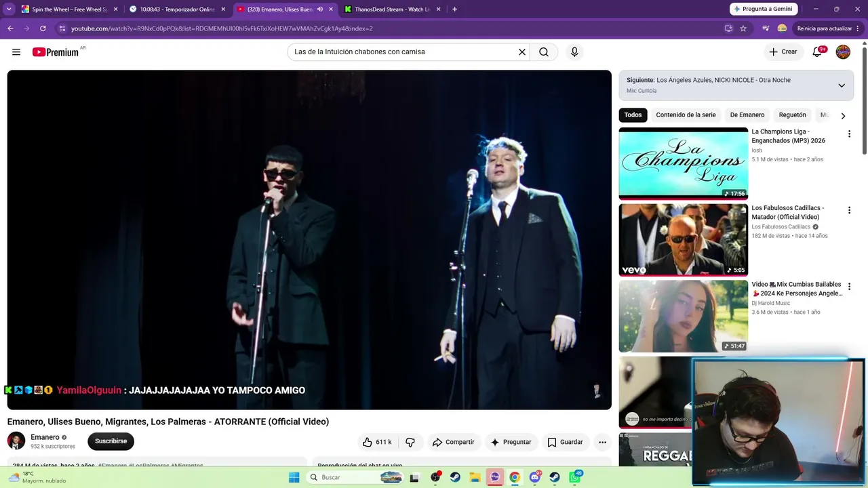The width and height of the screenshot is (868, 488).
Task: Open options for Mix Cumbias Bailables video
Action: pos(849,287)
